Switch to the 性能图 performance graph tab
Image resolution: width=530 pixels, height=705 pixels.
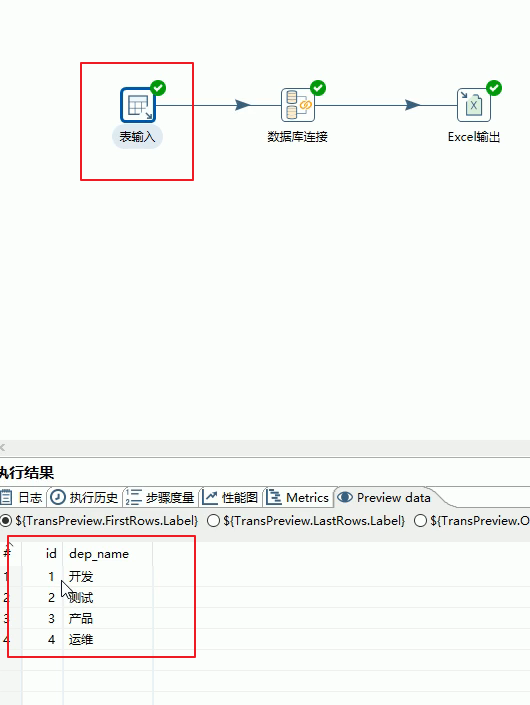point(231,497)
